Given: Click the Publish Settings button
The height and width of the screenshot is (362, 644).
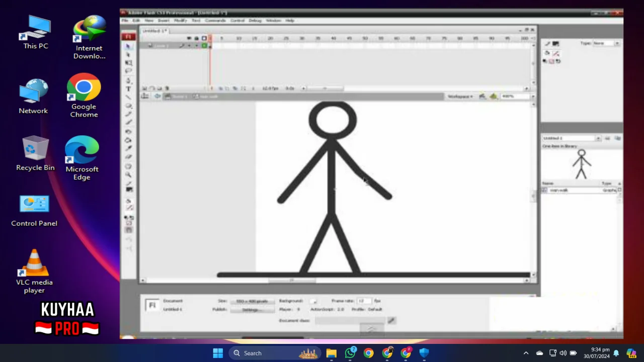Looking at the screenshot, I should [x=252, y=309].
